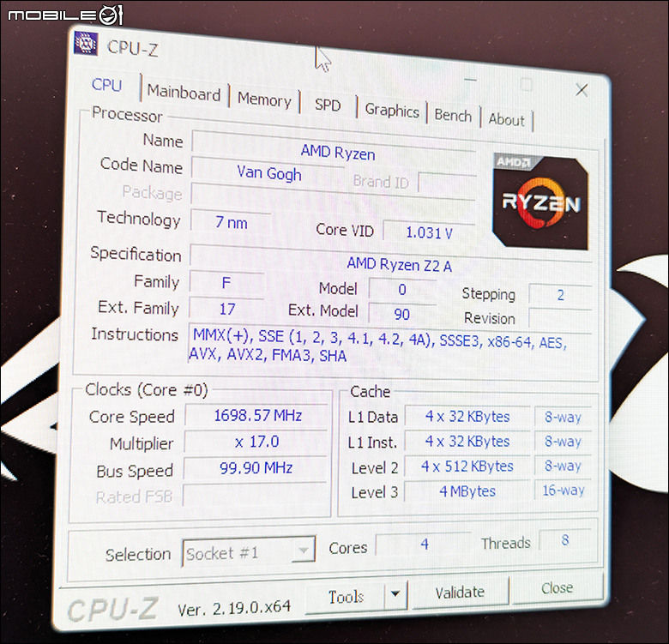This screenshot has width=669, height=644.
Task: Click the Ext. Model value 90
Action: [402, 314]
